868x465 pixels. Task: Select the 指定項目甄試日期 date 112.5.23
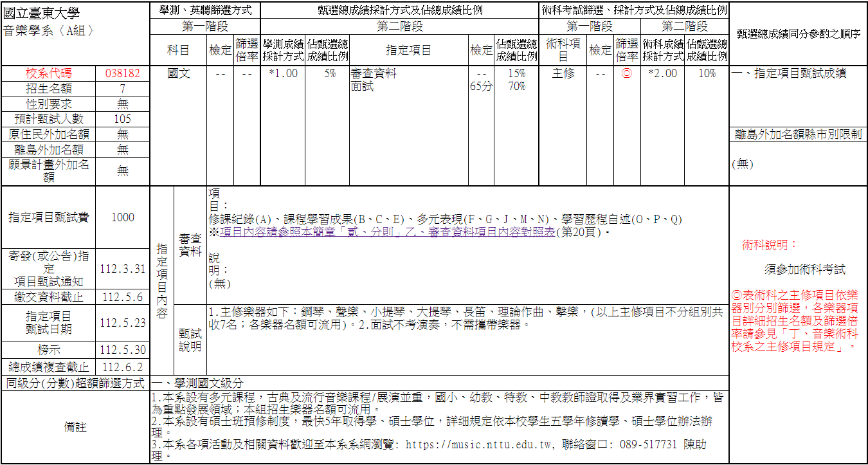[122, 323]
